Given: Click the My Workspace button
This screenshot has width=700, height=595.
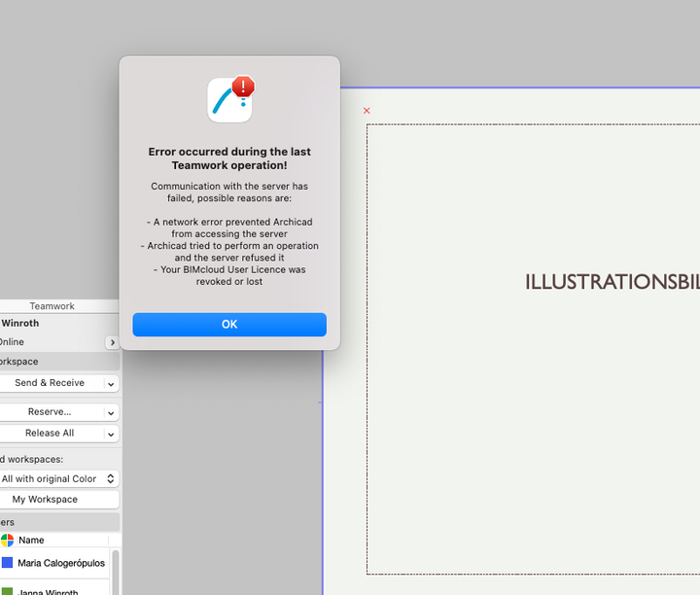Looking at the screenshot, I should pyautogui.click(x=59, y=500).
